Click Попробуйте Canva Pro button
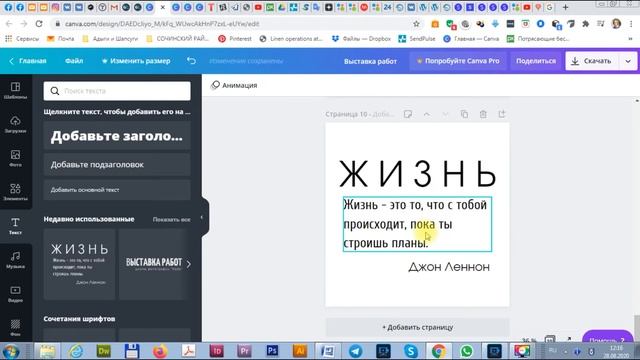The width and height of the screenshot is (640, 360). pos(458,61)
